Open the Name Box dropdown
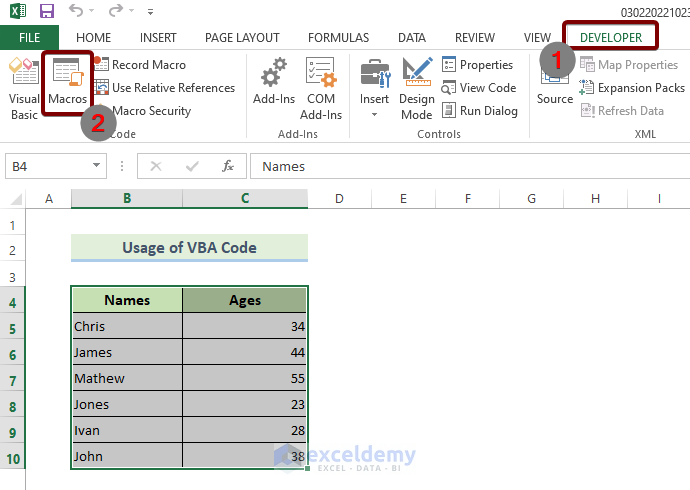 (x=97, y=166)
